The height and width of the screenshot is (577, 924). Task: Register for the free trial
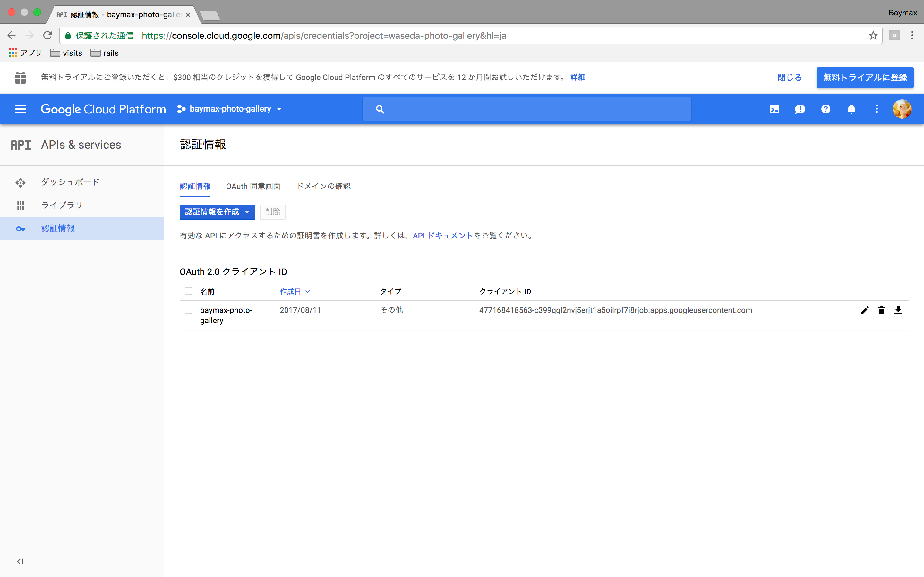pos(865,78)
